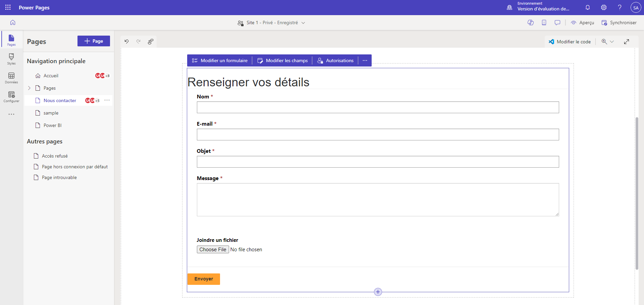Open notifications from the top bar
The width and height of the screenshot is (644, 305).
(x=587, y=7)
